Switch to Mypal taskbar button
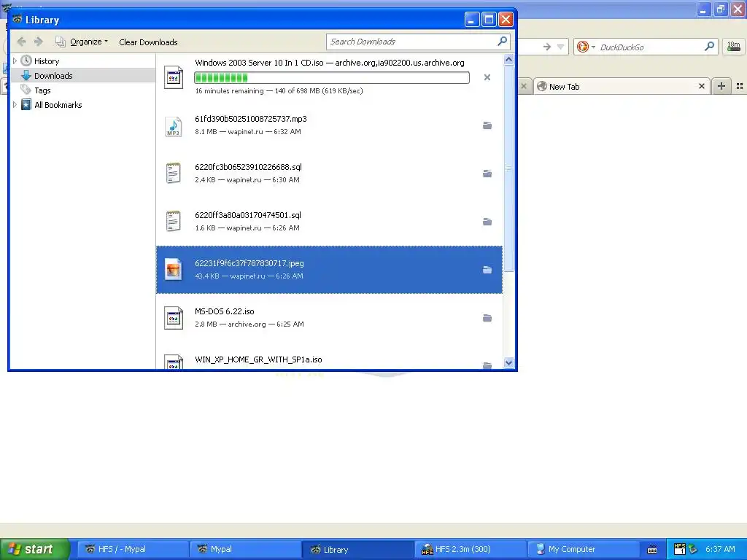Screen dimensions: 747x560 coord(245,549)
